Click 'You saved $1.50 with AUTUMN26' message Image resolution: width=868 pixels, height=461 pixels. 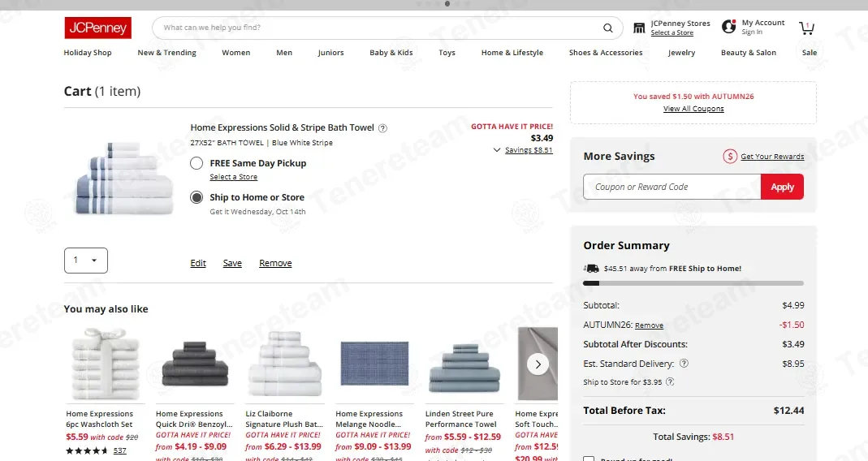tap(693, 97)
